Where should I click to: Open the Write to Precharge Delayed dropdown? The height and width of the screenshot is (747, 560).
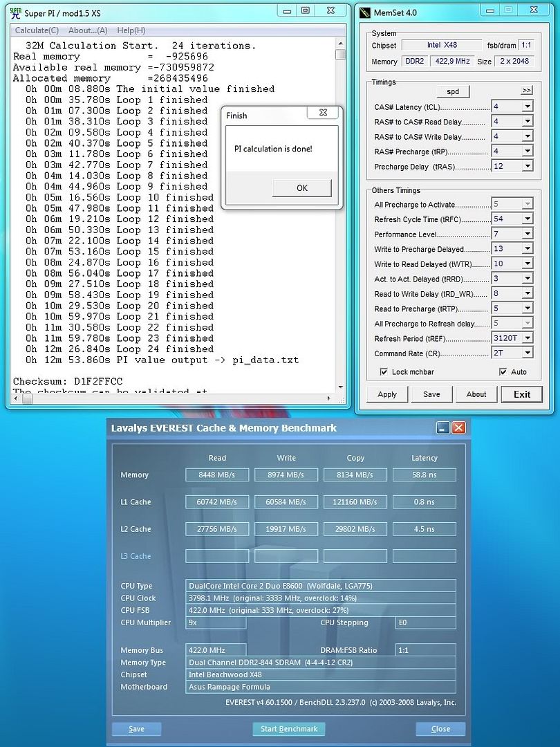point(527,249)
